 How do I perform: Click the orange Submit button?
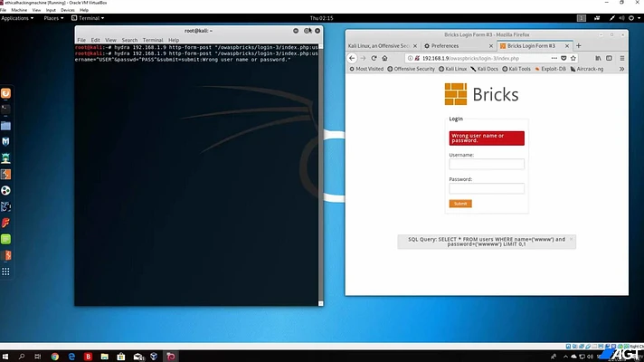click(x=460, y=204)
